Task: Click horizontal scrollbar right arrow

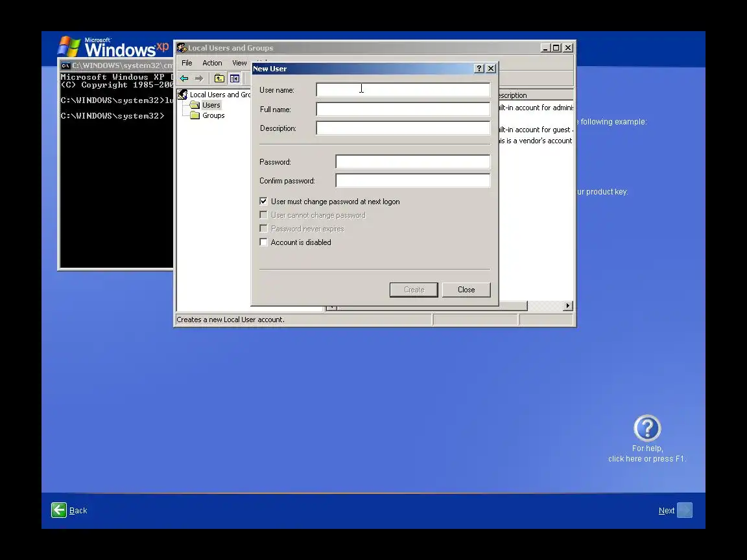Action: [567, 306]
